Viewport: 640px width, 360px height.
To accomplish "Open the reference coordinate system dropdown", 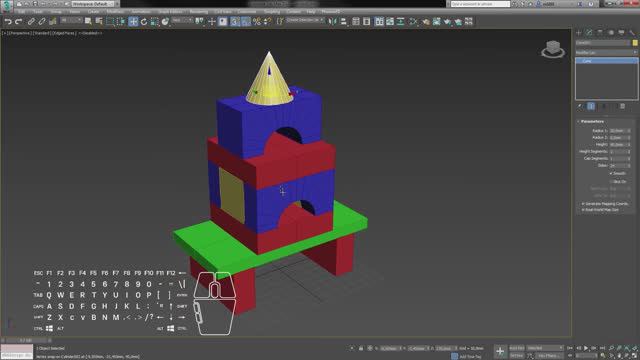I will click(182, 20).
